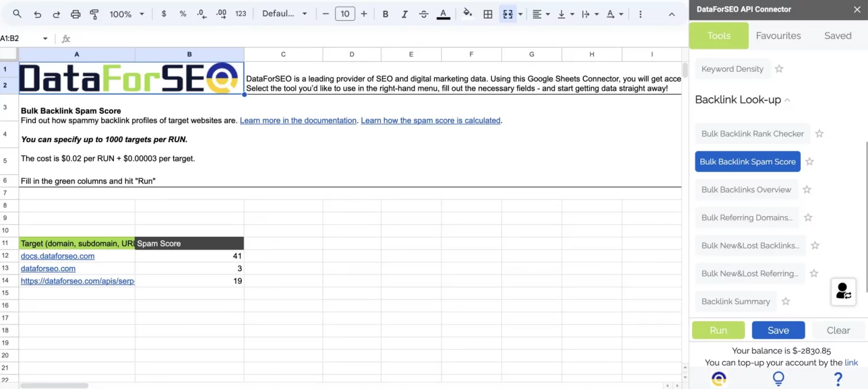
Task: Click the undo arrow icon
Action: 38,14
